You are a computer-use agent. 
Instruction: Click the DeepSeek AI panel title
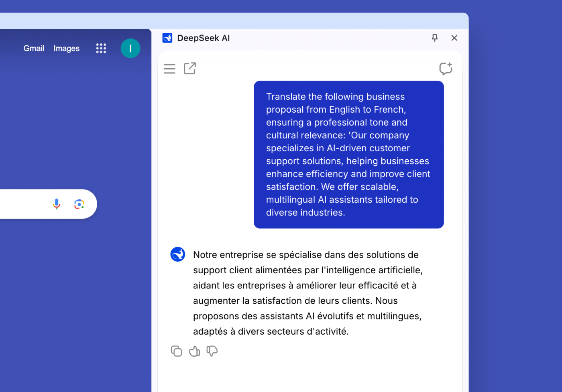[x=204, y=38]
